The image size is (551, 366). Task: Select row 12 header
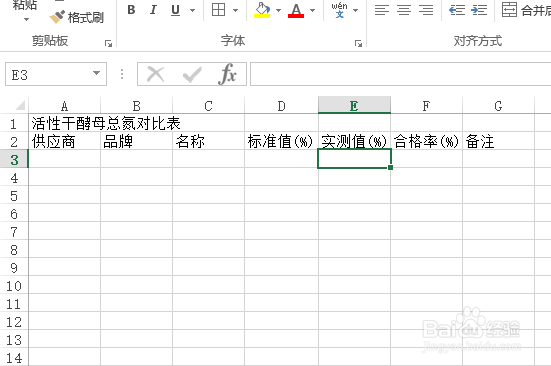[14, 321]
